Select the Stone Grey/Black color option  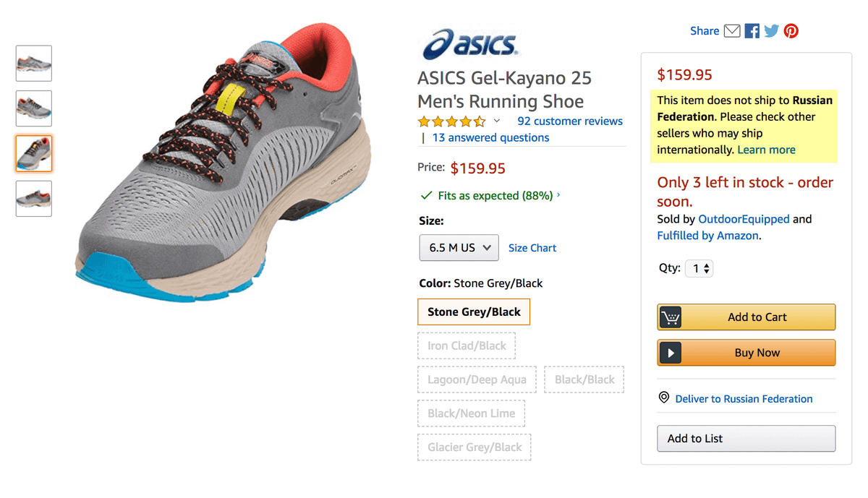tap(474, 312)
